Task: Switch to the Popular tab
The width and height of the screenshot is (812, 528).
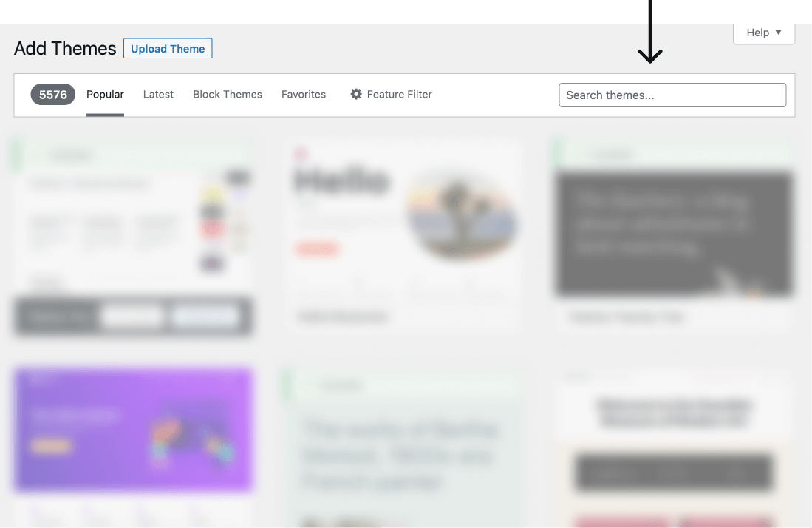Action: point(105,95)
